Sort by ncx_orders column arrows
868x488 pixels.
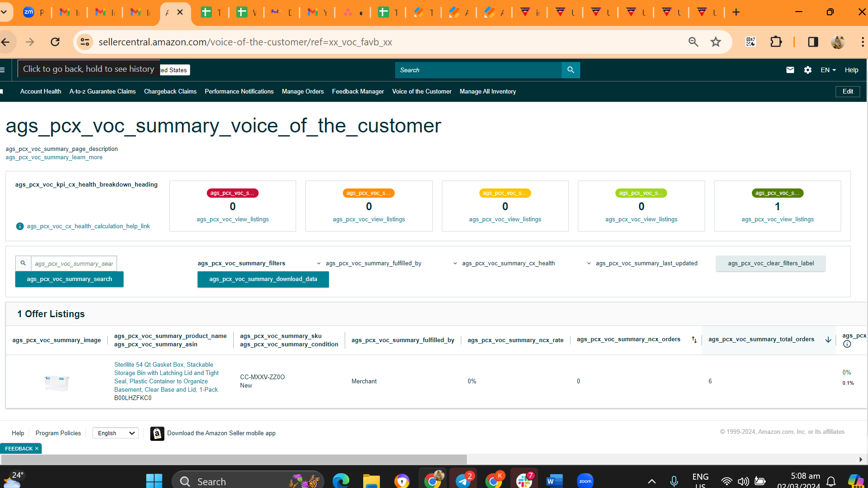pyautogui.click(x=694, y=340)
